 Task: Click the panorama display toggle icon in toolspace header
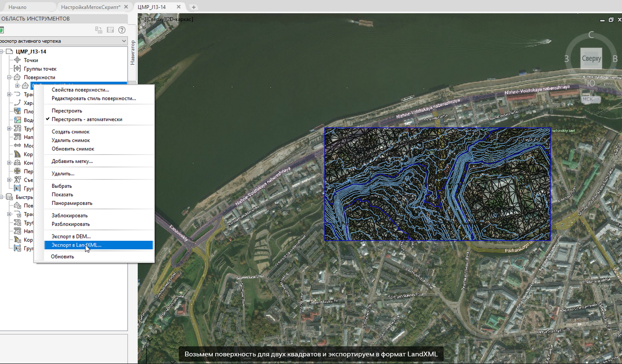[98, 30]
